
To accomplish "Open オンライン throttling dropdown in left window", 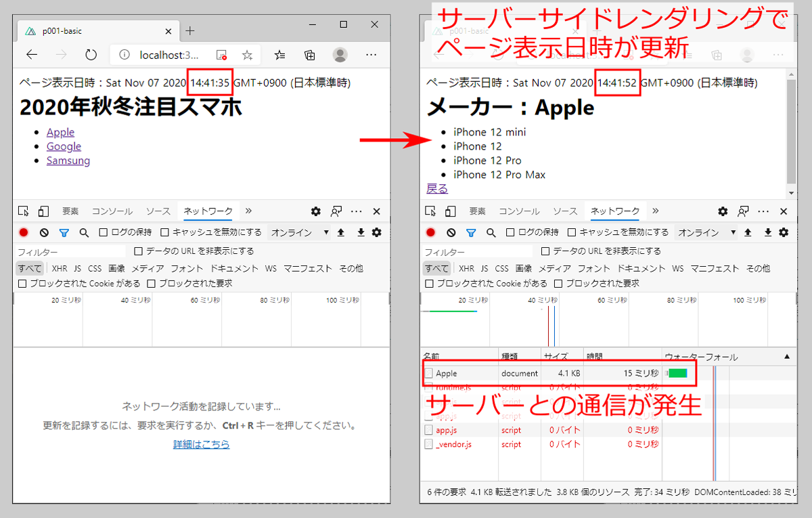I will [299, 232].
